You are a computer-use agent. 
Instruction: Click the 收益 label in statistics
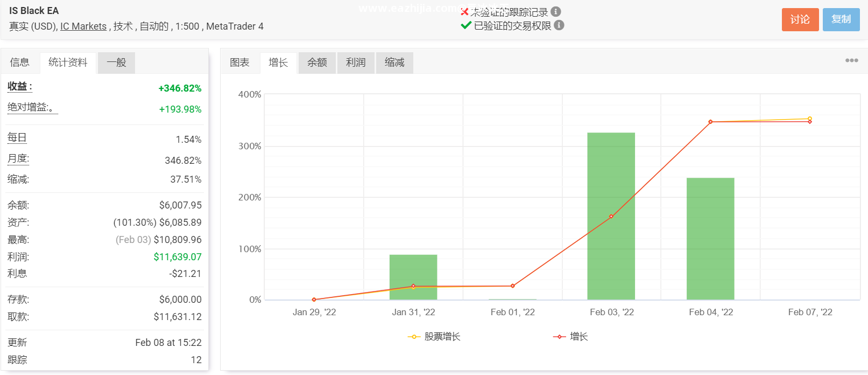coord(19,87)
